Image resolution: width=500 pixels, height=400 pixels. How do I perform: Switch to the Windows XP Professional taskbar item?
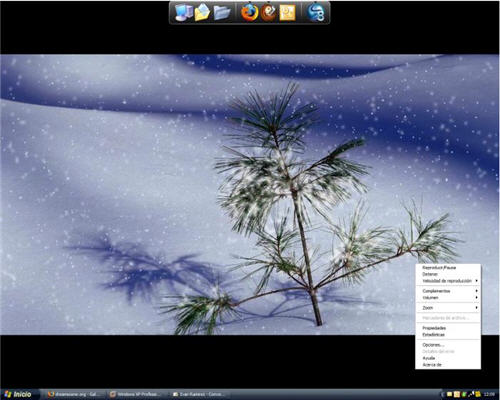click(137, 394)
